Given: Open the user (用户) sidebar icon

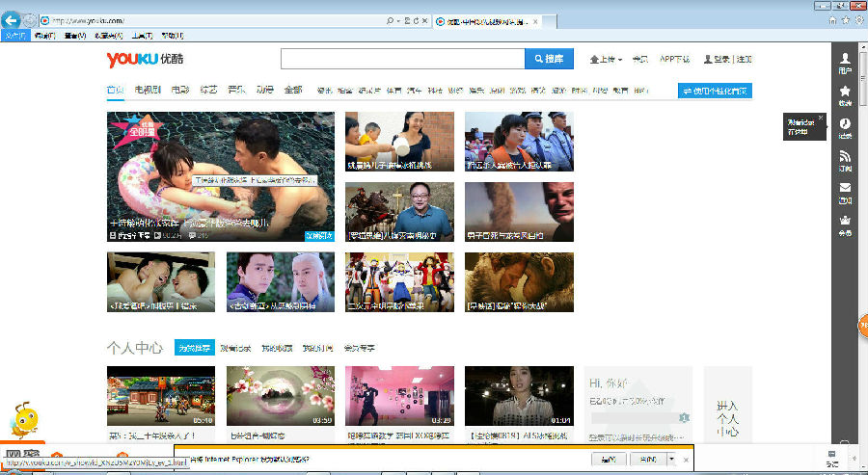Looking at the screenshot, I should (x=846, y=63).
